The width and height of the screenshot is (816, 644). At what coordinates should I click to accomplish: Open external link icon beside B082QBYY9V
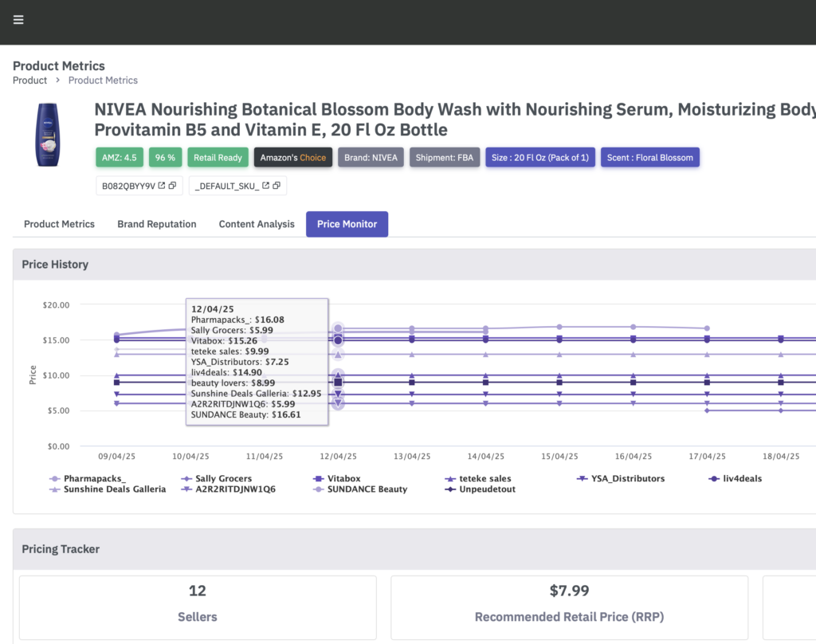[x=161, y=186]
